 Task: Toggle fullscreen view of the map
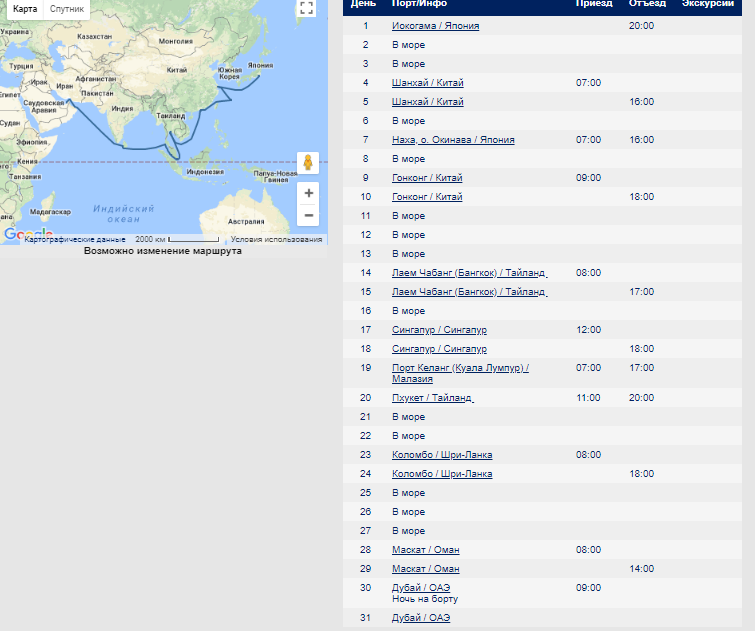point(307,9)
